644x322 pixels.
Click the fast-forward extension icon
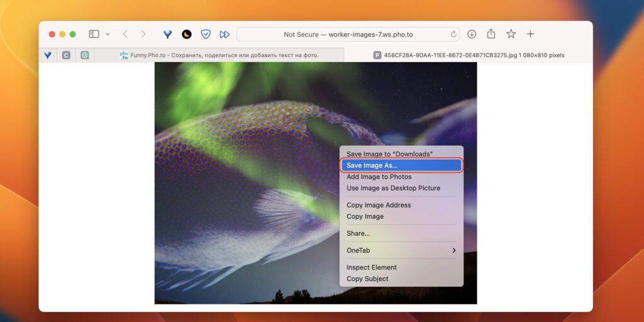[225, 35]
